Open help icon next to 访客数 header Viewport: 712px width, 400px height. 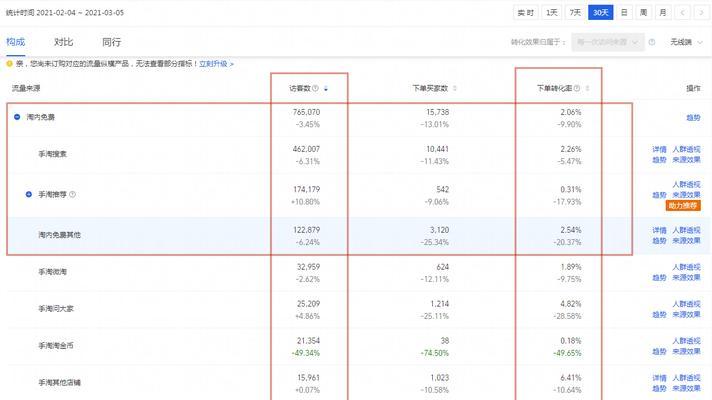click(315, 88)
